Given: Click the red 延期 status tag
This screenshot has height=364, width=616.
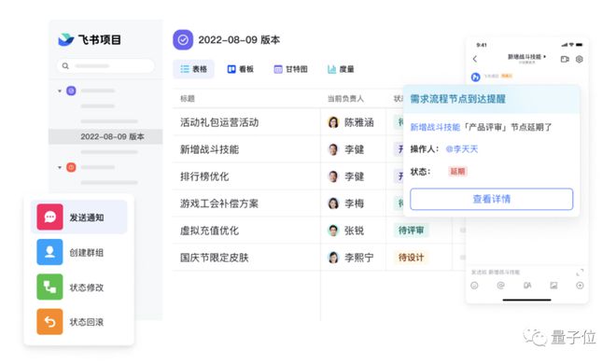Looking at the screenshot, I should 457,171.
